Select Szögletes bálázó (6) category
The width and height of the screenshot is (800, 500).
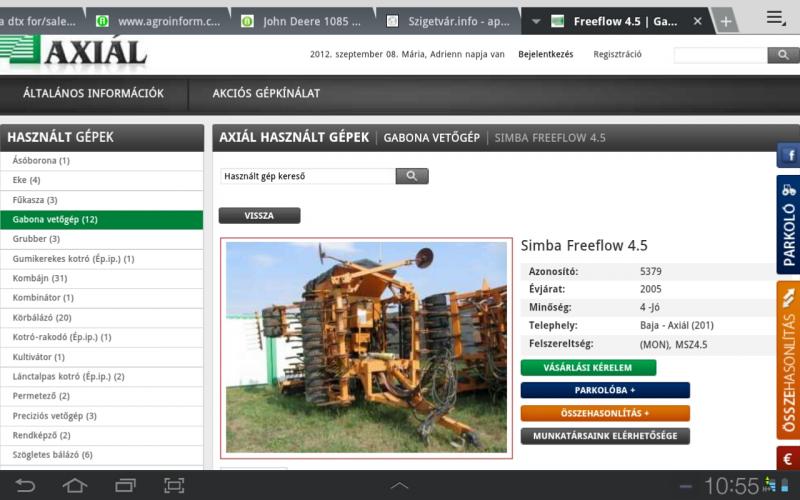coord(102,454)
